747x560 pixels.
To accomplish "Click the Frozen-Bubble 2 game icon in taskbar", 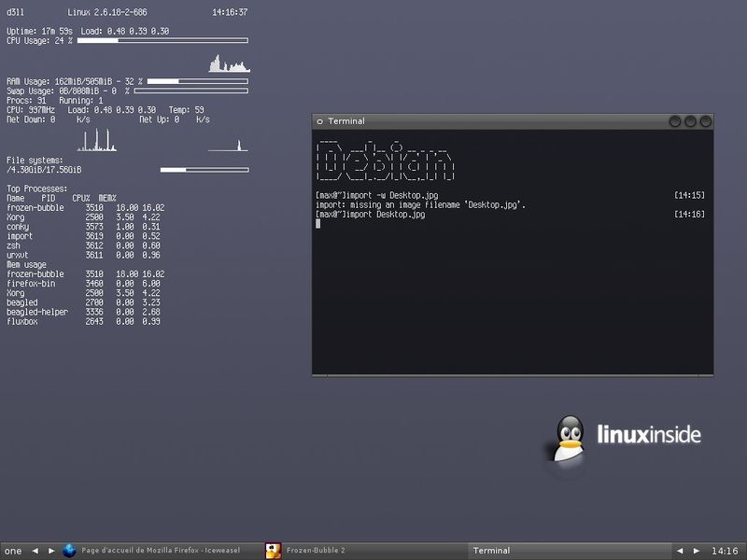I will pos(272,551).
